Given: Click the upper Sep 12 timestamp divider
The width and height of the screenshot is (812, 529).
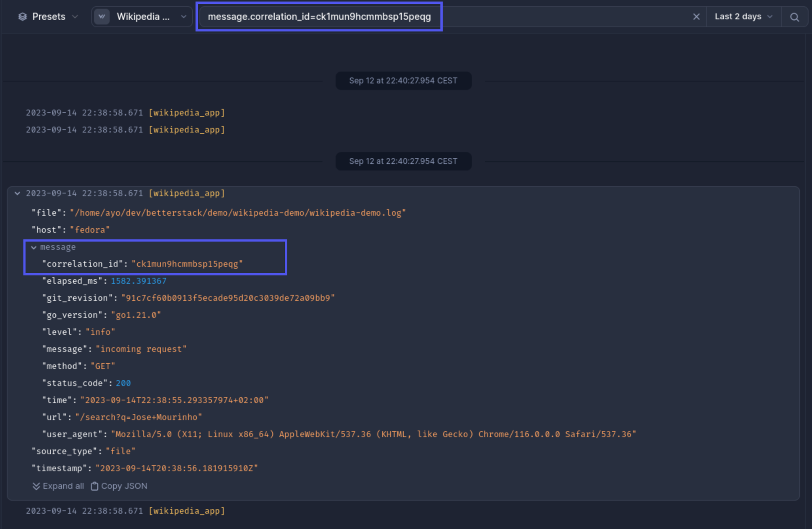Looking at the screenshot, I should (x=403, y=81).
